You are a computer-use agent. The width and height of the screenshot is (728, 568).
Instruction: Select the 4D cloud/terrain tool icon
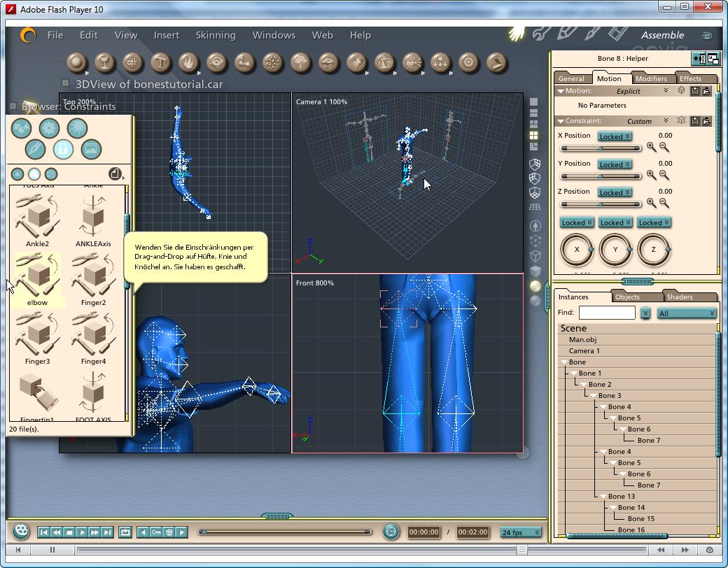[329, 63]
